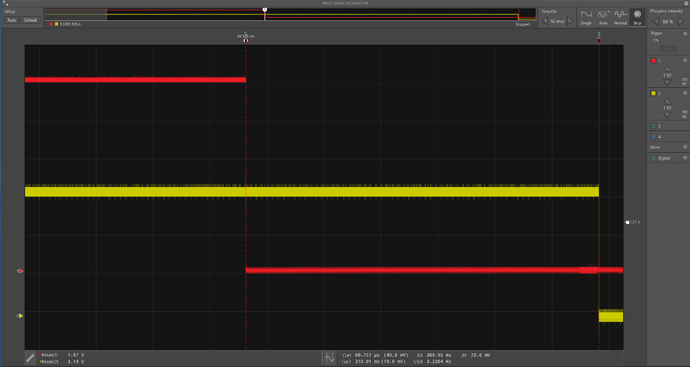This screenshot has width=690, height=367.
Task: Increase Phosphor Intensity with right arrow
Action: click(x=681, y=22)
